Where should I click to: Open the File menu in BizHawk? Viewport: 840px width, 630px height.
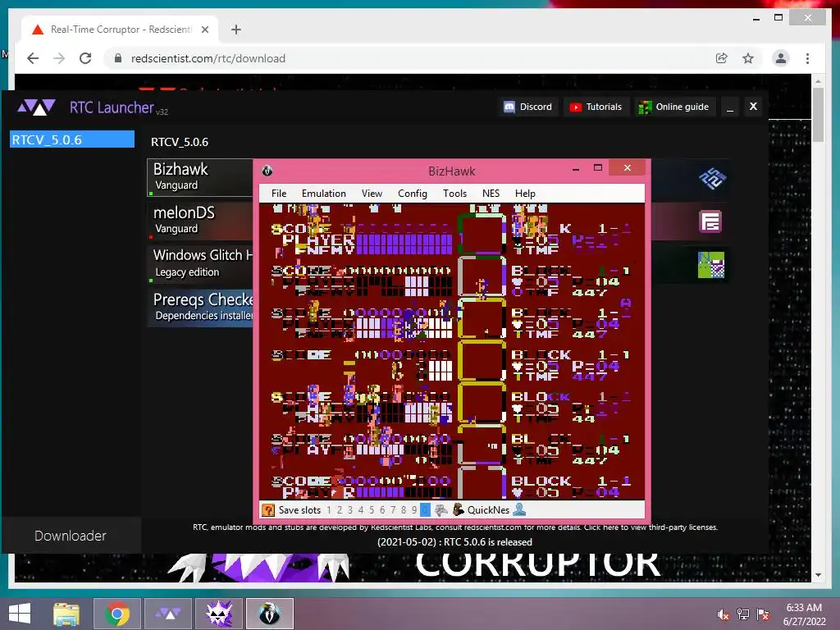[x=279, y=194]
